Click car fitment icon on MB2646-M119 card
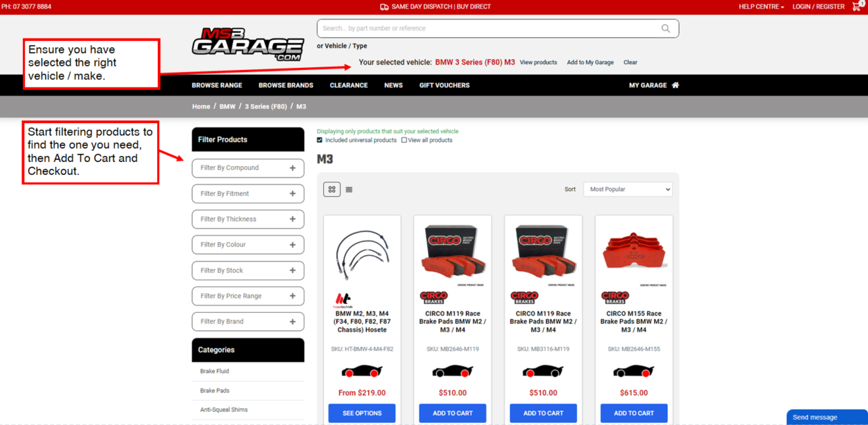The height and width of the screenshot is (425, 868). tap(453, 371)
